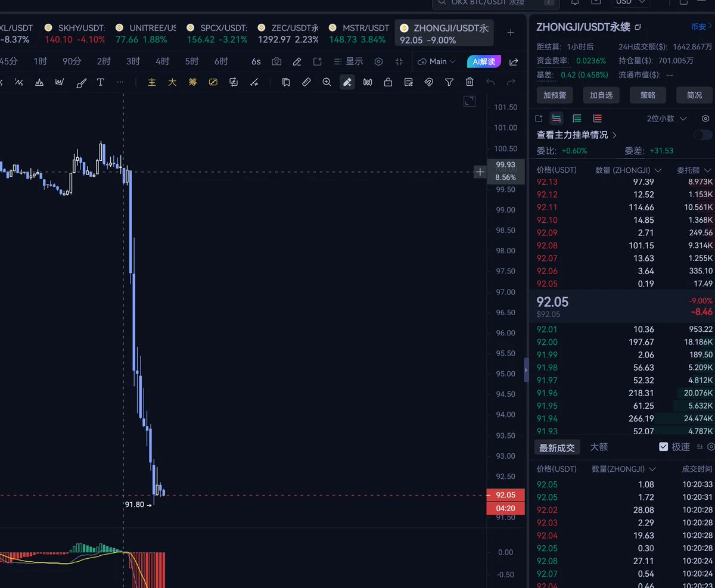The height and width of the screenshot is (588, 715).
Task: Click the zoom-in magnifier tool
Action: (327, 82)
